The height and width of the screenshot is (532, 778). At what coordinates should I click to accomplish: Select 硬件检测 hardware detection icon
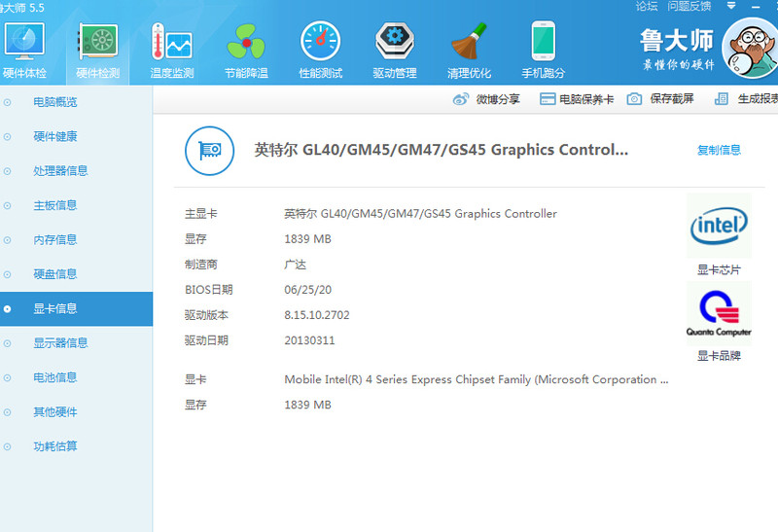(98, 41)
